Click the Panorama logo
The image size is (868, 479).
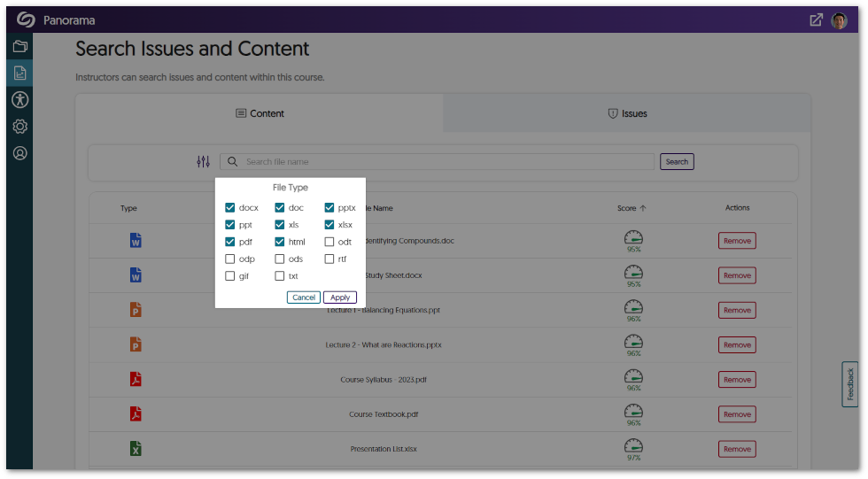tap(26, 19)
